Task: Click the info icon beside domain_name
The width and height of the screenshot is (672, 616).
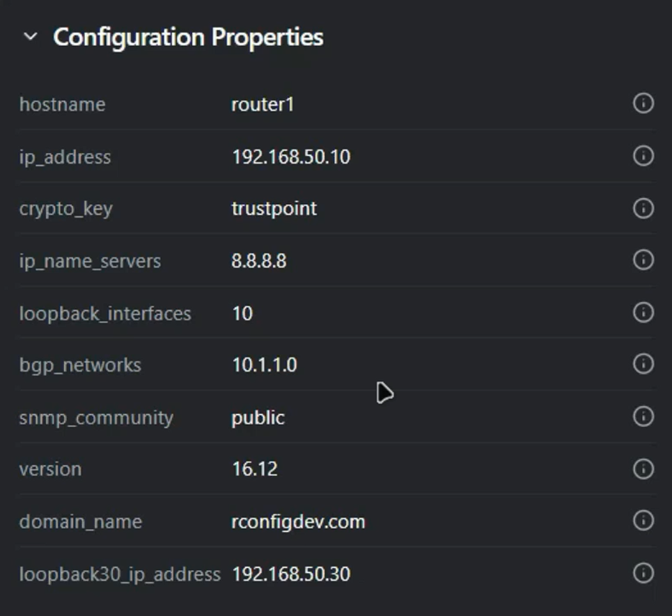Action: coord(643,521)
